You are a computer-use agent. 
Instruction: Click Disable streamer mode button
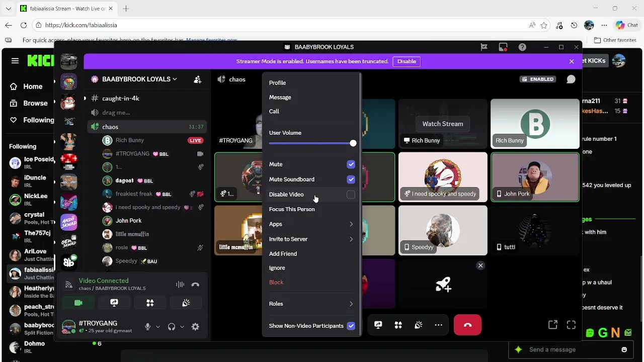coord(407,61)
